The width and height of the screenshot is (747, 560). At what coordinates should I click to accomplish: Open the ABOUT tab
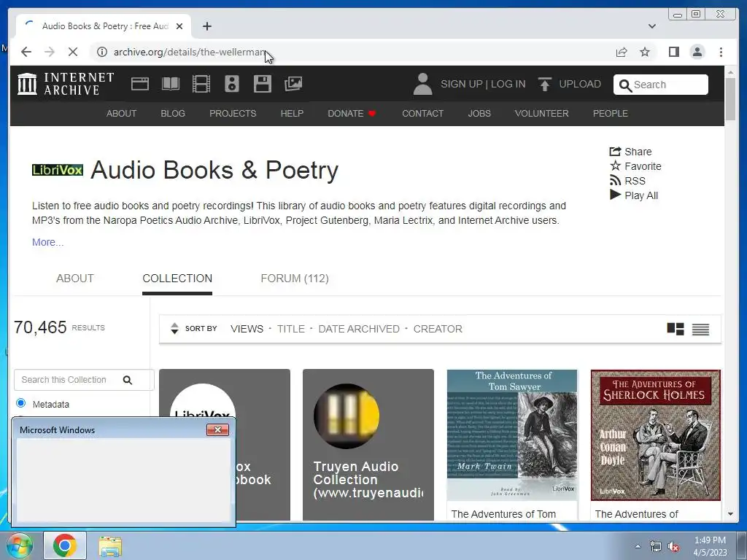[75, 279]
